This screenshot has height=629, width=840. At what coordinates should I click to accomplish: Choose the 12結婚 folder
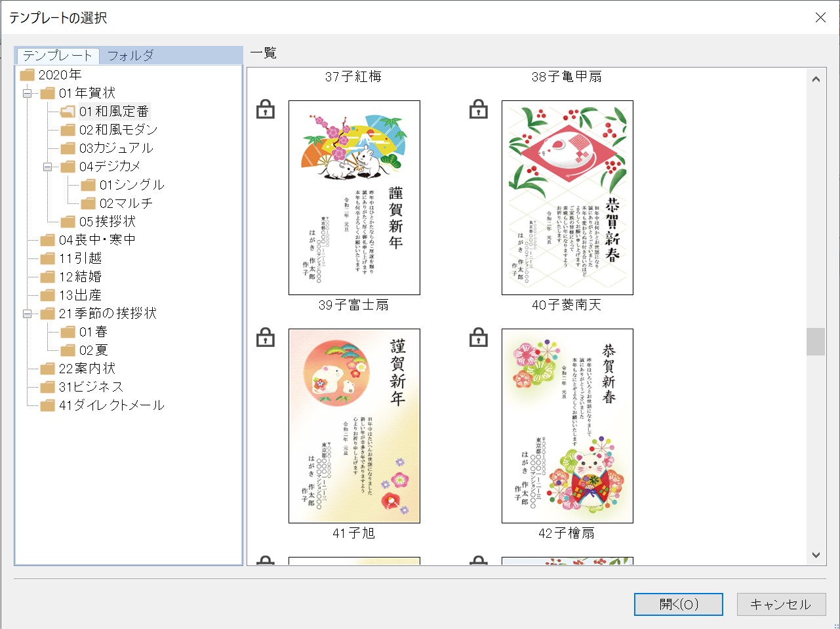point(71,277)
